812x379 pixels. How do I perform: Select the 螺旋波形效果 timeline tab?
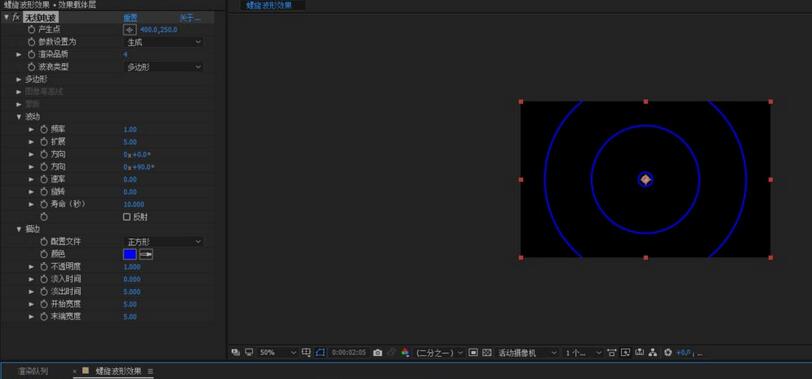pos(118,371)
